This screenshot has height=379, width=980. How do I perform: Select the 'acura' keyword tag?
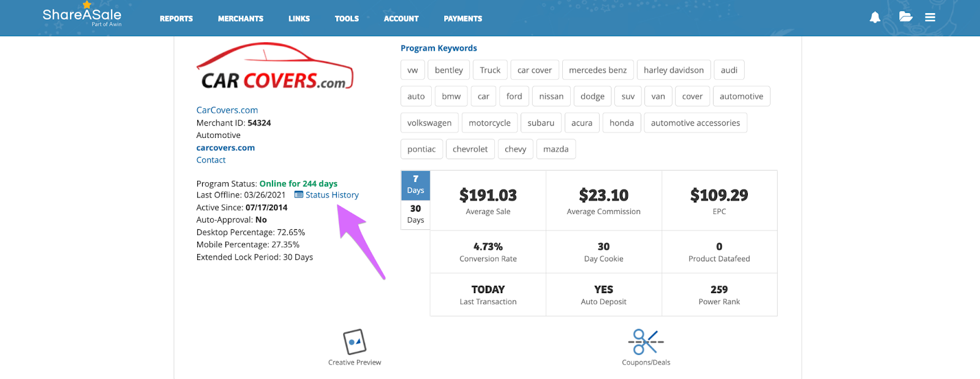pos(582,123)
